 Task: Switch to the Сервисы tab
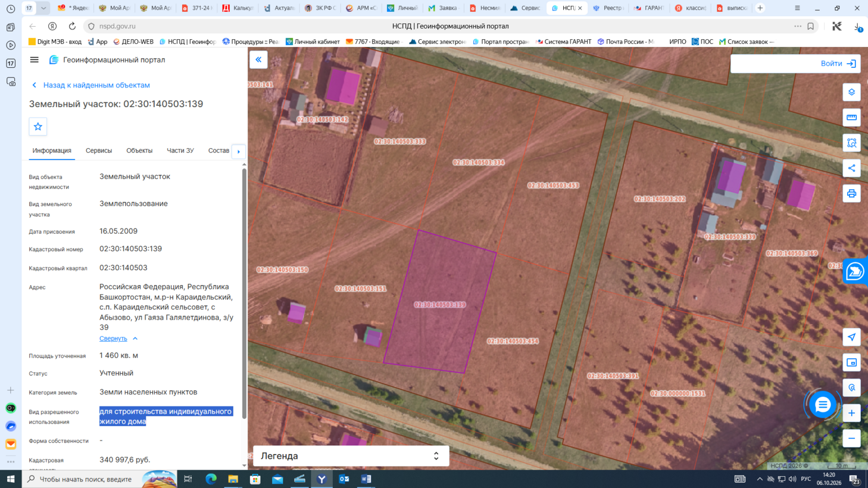pyautogui.click(x=99, y=151)
